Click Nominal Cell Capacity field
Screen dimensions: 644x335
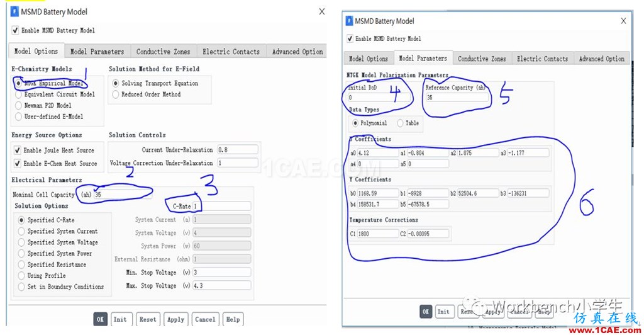(x=123, y=195)
